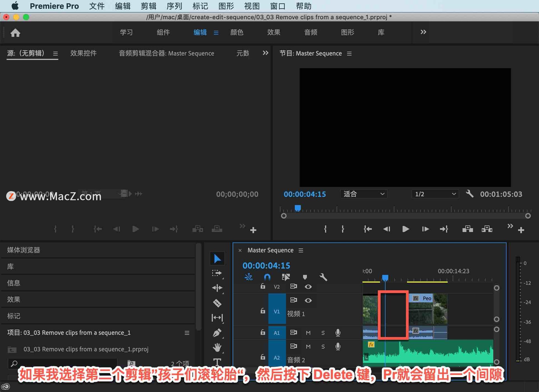Open the timeline display settings wrench

(x=323, y=277)
